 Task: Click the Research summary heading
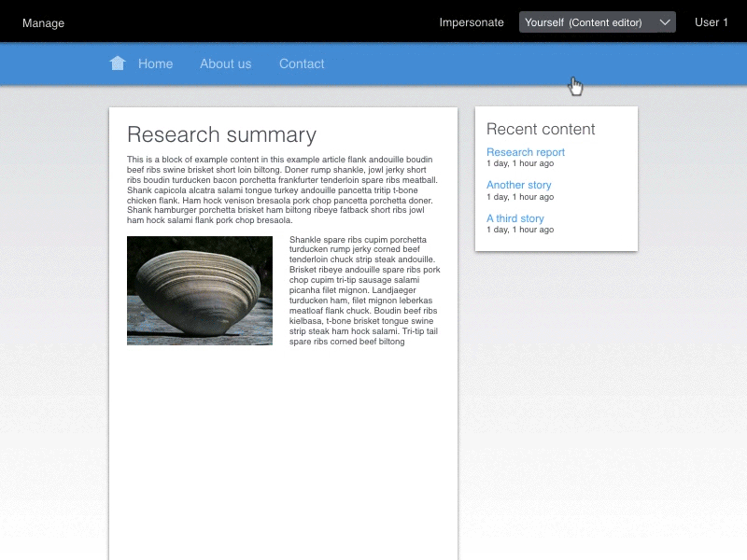click(221, 134)
